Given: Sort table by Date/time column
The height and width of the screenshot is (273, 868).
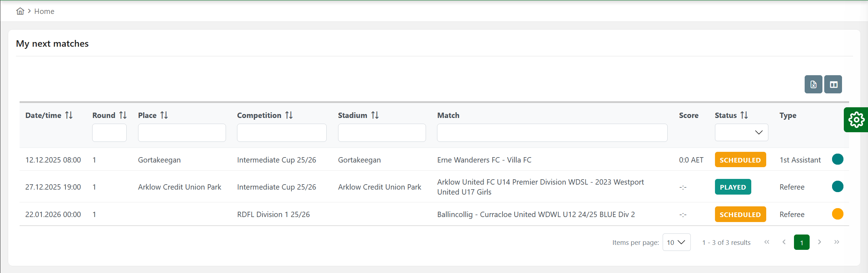Looking at the screenshot, I should tap(69, 115).
